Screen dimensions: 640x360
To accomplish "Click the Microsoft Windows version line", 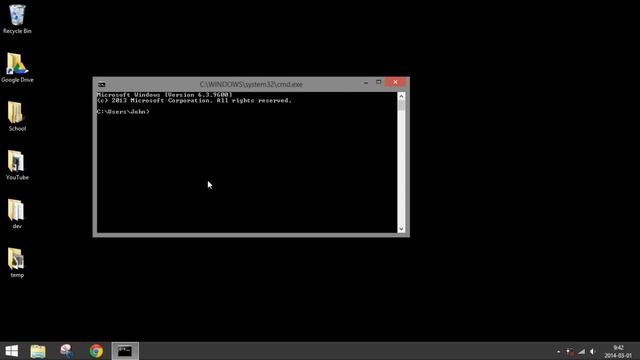I will pyautogui.click(x=164, y=95).
